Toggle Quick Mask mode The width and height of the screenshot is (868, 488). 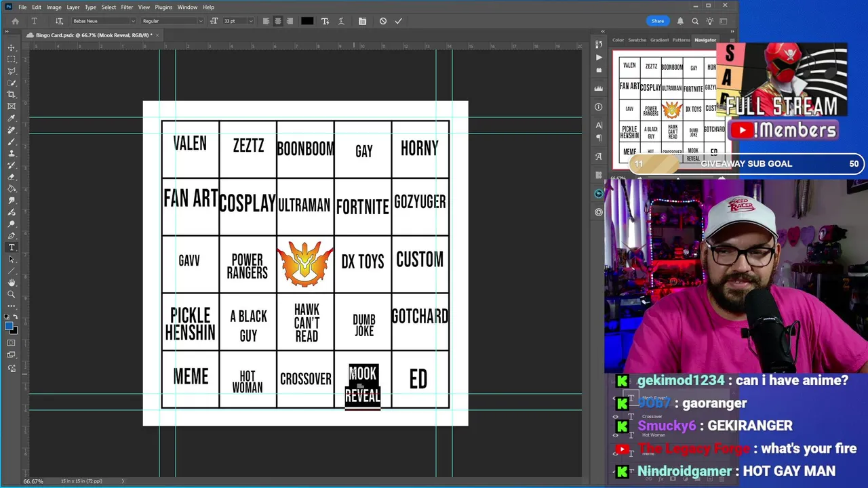[12, 343]
